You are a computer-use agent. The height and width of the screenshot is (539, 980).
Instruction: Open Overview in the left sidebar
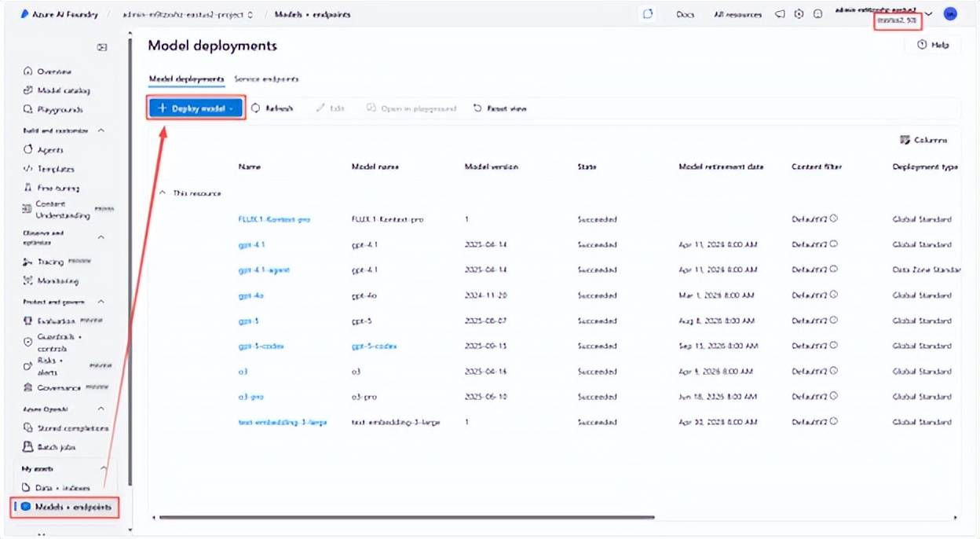click(x=49, y=71)
